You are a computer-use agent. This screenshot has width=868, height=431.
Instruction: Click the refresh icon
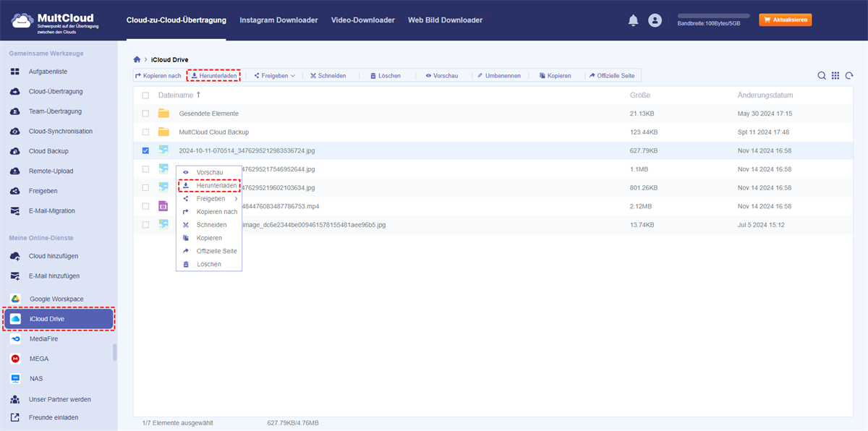click(x=849, y=76)
